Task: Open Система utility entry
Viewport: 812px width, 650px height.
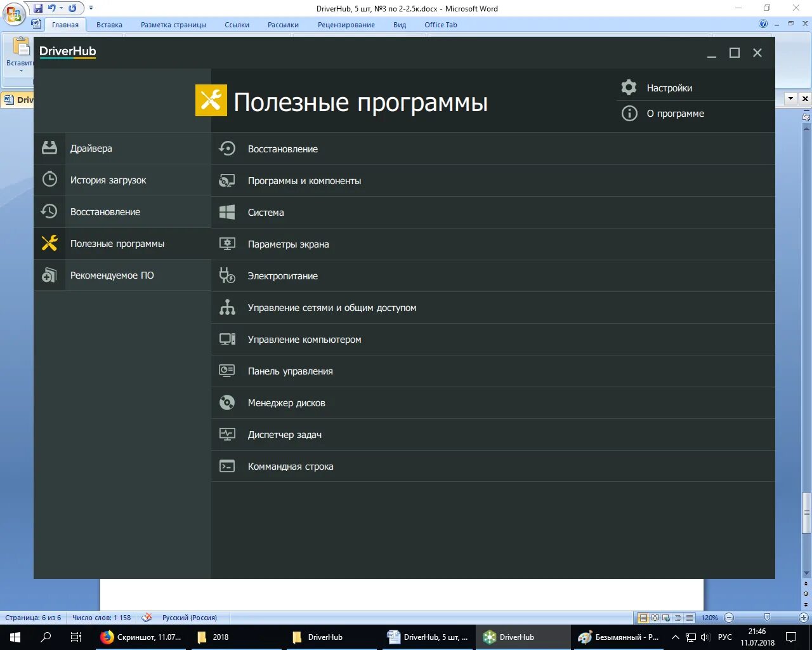Action: coord(493,212)
